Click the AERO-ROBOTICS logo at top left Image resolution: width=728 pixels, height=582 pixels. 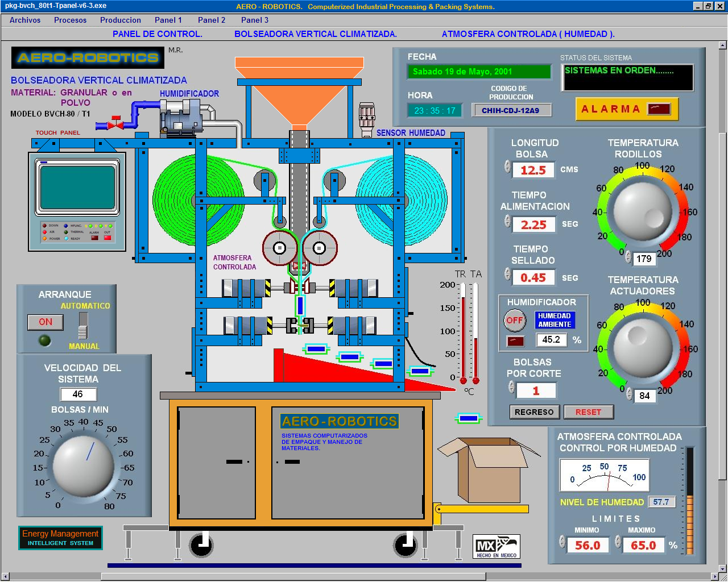click(x=88, y=57)
